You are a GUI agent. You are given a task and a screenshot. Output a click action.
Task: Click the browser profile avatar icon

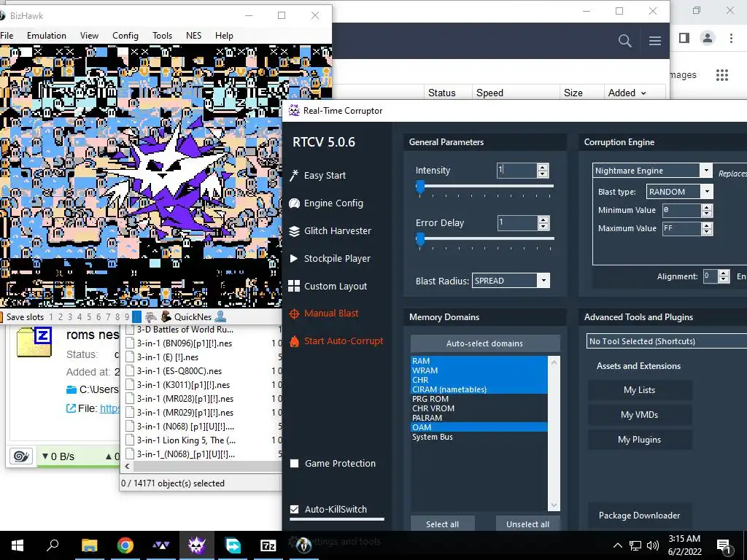(x=708, y=38)
